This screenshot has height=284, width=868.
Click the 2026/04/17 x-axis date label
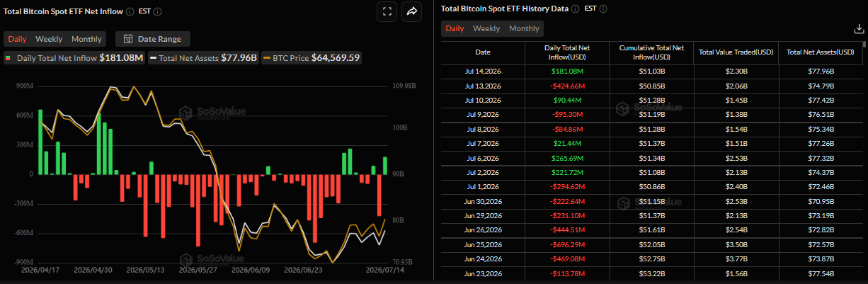pyautogui.click(x=40, y=270)
